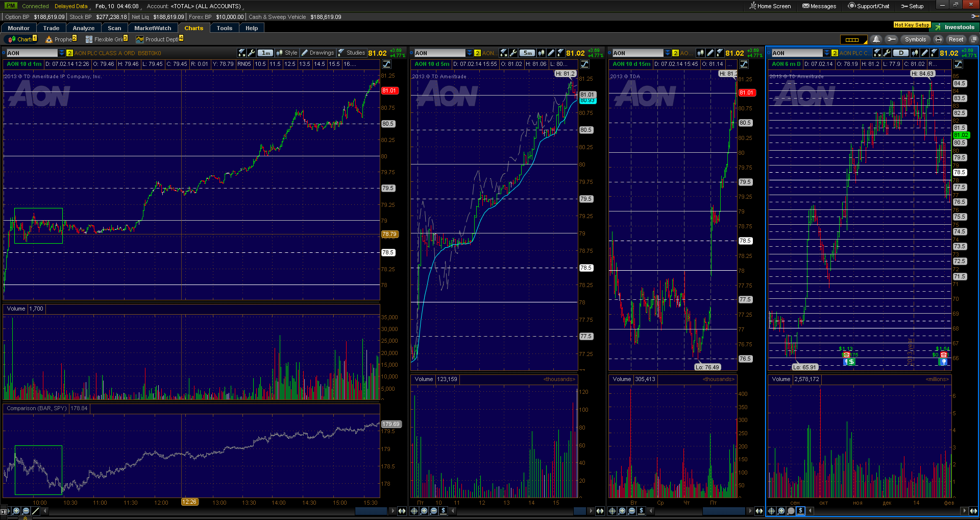980x520 pixels.
Task: Click chart settings wrench in 1m chart
Action: click(252, 53)
